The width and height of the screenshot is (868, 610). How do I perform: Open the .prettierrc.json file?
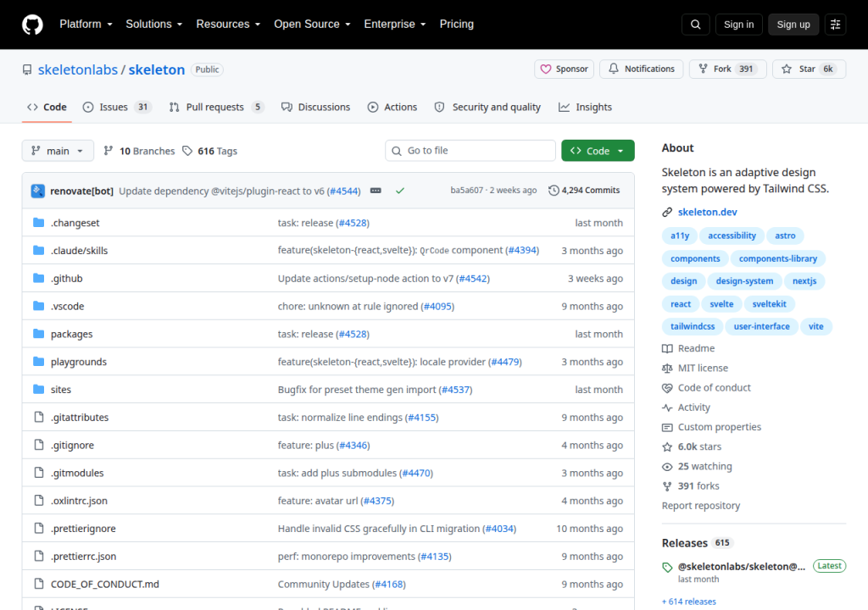click(x=84, y=557)
